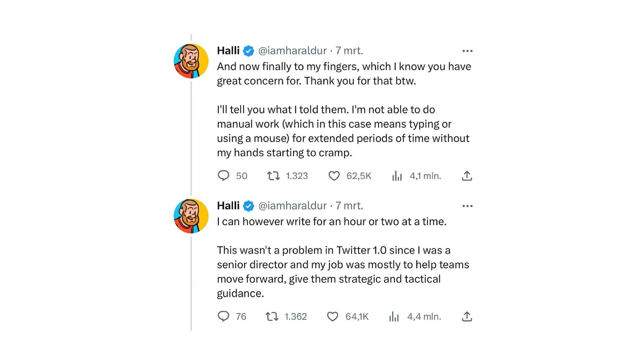
Task: Share the first tweet via share icon
Action: pos(467,176)
